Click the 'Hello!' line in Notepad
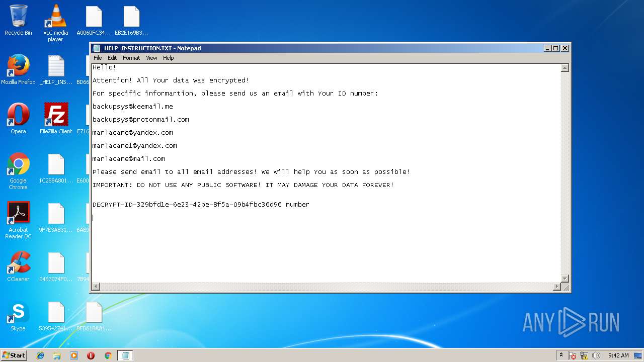The width and height of the screenshot is (644, 362). [104, 67]
